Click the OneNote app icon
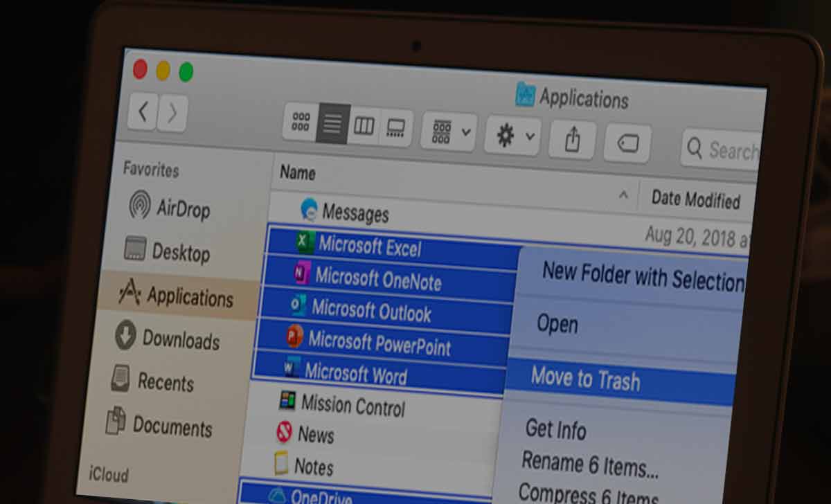Image resolution: width=831 pixels, height=504 pixels. coord(301,274)
